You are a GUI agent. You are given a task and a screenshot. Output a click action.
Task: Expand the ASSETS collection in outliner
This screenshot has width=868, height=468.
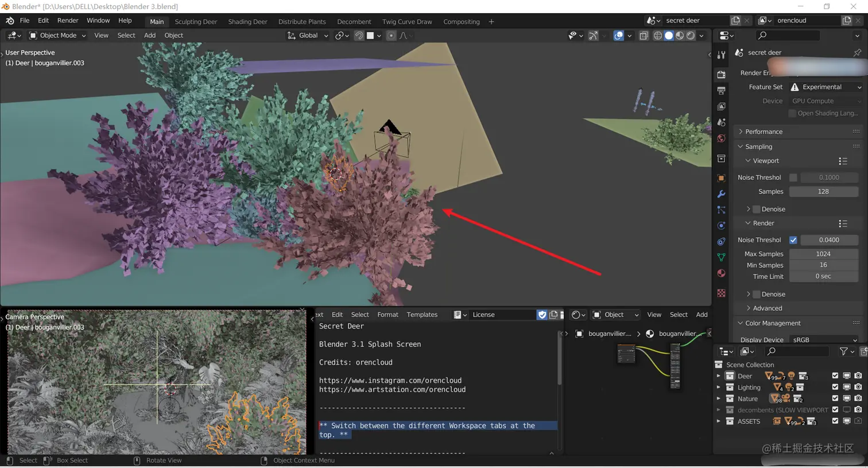click(x=718, y=421)
